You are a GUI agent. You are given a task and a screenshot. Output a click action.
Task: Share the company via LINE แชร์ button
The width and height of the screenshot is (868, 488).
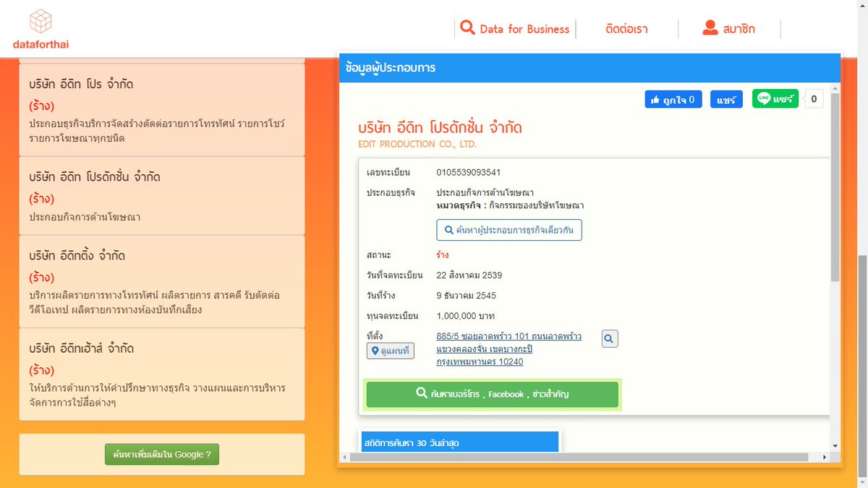coord(775,99)
